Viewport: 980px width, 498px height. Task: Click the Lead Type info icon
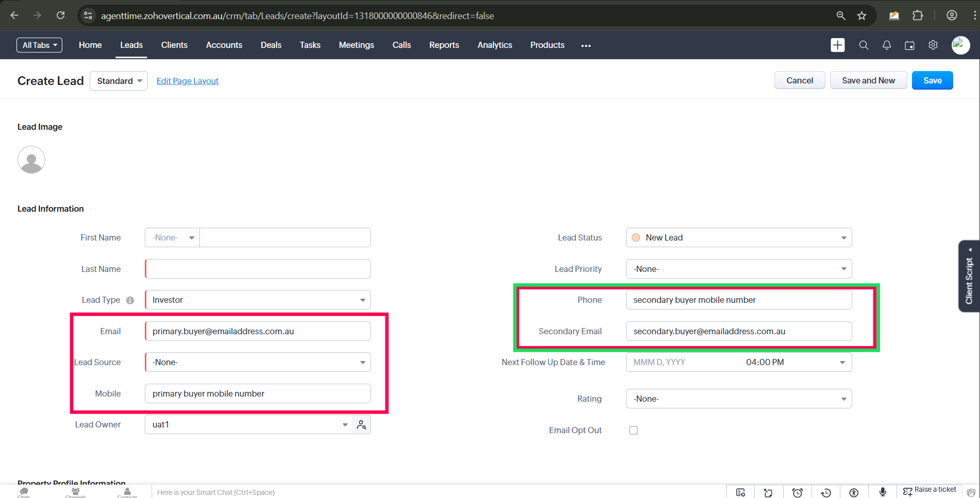click(130, 300)
